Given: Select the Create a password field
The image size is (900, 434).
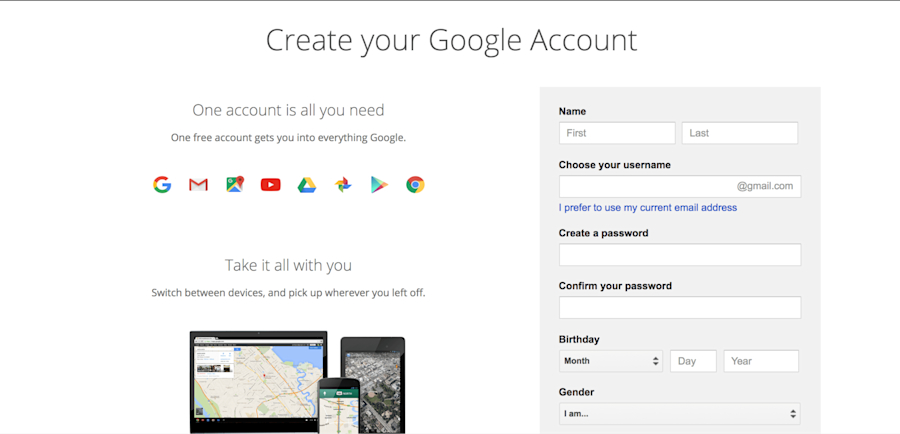Looking at the screenshot, I should coord(680,255).
